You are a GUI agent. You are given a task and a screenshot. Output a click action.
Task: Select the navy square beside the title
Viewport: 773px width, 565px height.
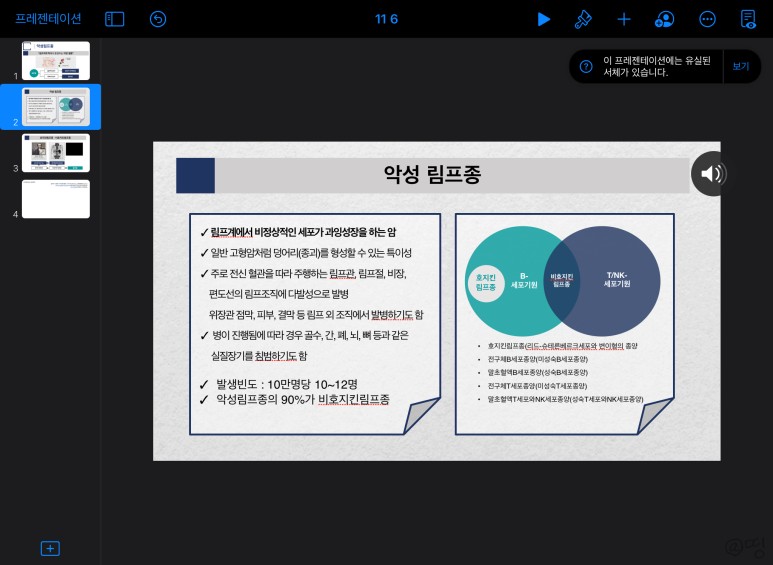pyautogui.click(x=195, y=176)
